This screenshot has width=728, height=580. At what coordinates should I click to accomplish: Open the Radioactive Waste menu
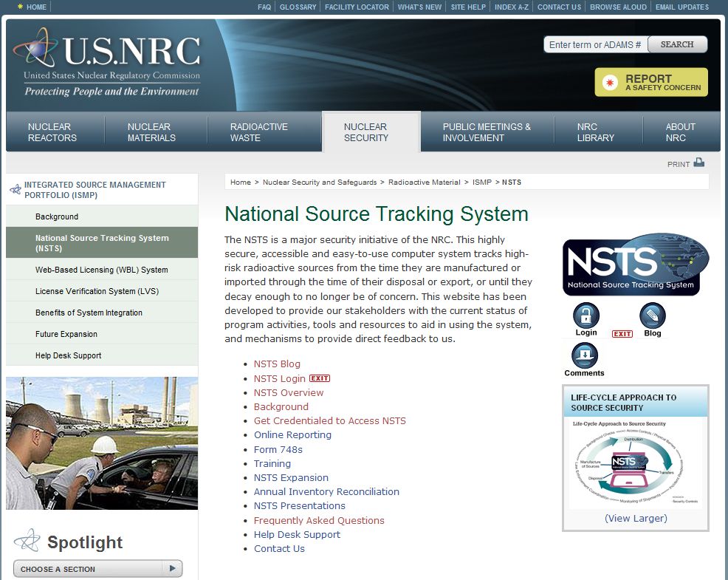pyautogui.click(x=258, y=132)
